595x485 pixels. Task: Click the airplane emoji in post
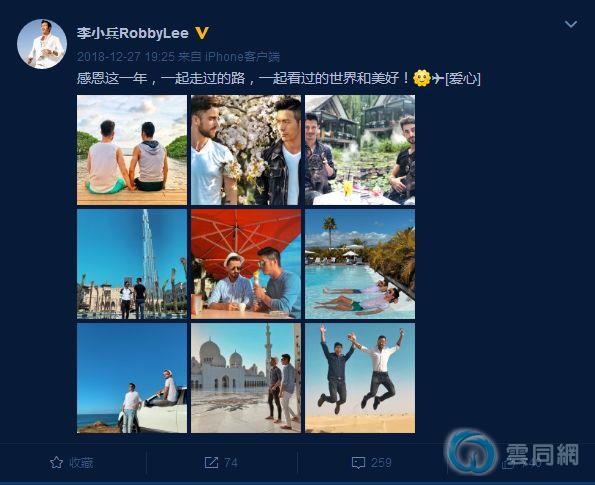(x=438, y=78)
